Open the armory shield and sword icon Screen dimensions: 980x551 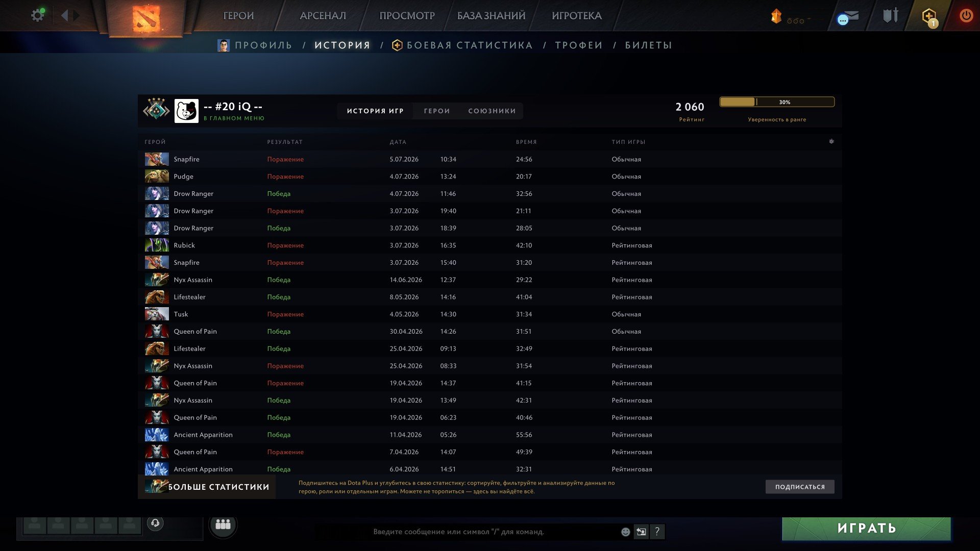(x=891, y=16)
